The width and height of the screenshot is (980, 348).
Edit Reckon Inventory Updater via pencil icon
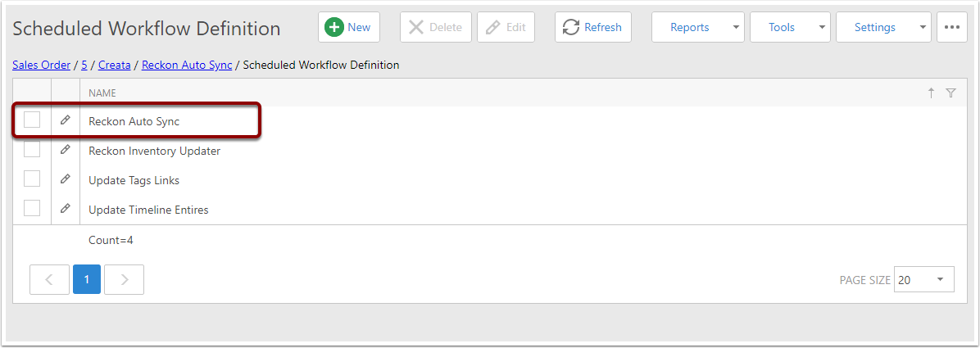coord(65,150)
